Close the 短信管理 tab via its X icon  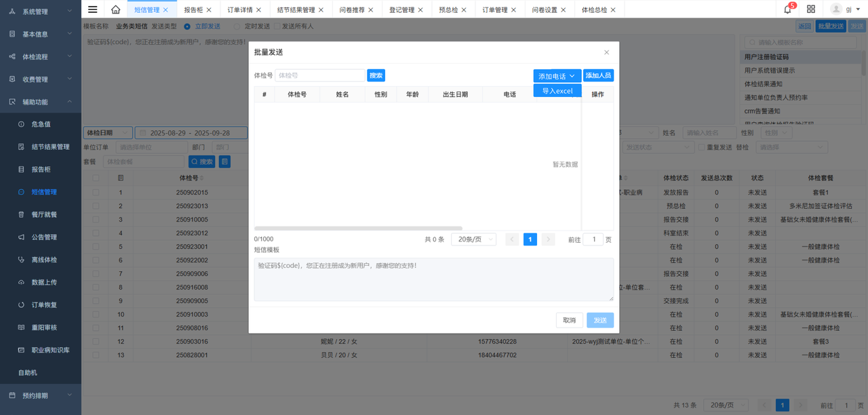165,10
